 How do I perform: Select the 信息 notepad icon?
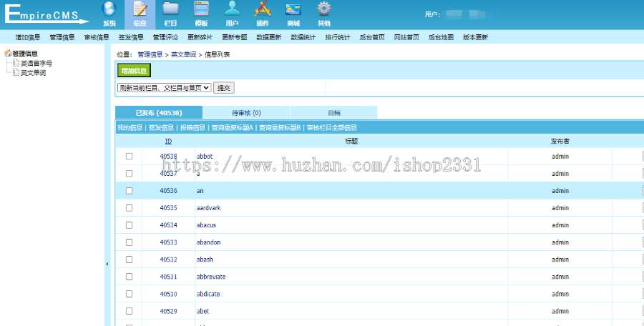140,9
